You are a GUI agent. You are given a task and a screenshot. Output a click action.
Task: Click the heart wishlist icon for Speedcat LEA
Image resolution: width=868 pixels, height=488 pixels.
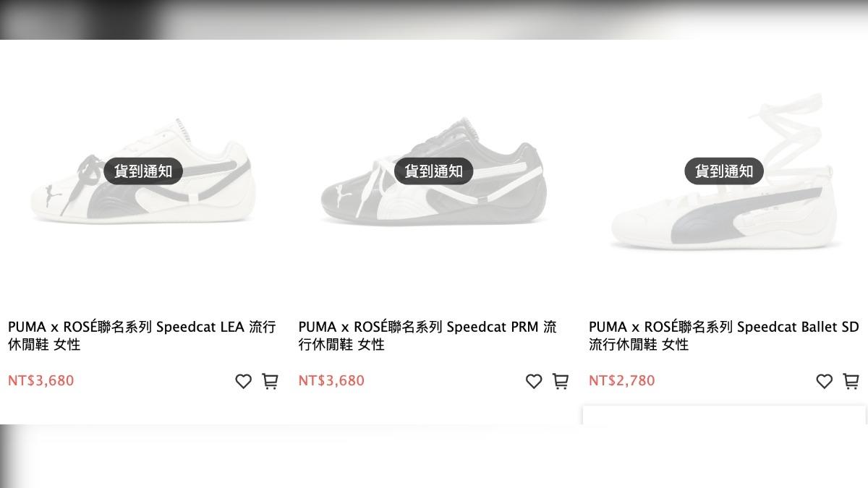coord(244,381)
